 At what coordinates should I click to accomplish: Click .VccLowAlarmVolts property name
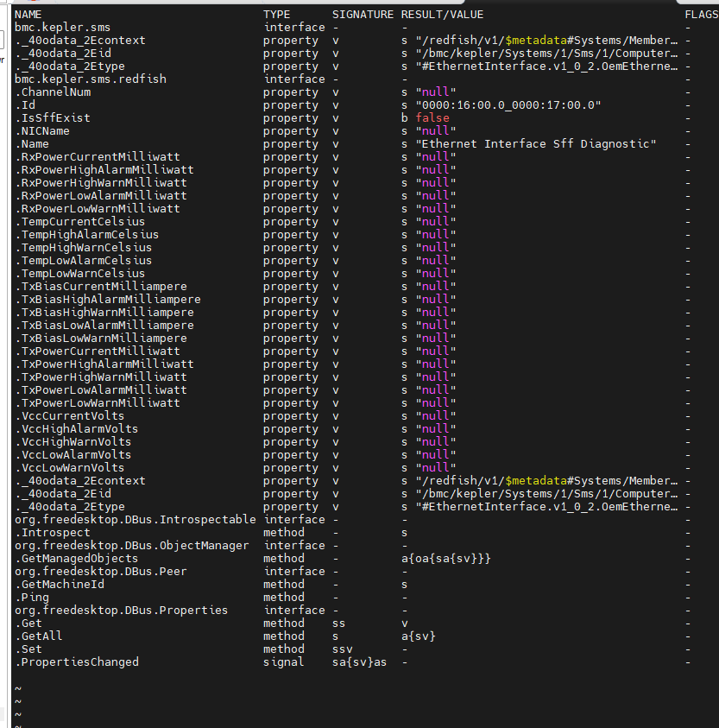(73, 455)
